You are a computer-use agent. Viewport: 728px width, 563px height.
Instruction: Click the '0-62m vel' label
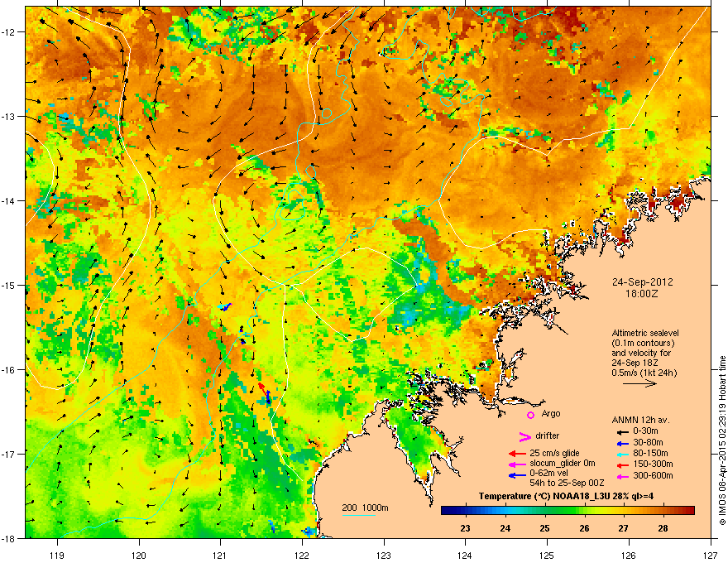(549, 474)
